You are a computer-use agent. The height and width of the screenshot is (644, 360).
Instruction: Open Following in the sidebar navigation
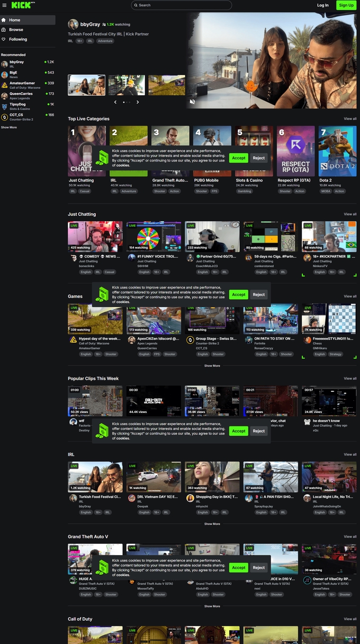pos(28,39)
